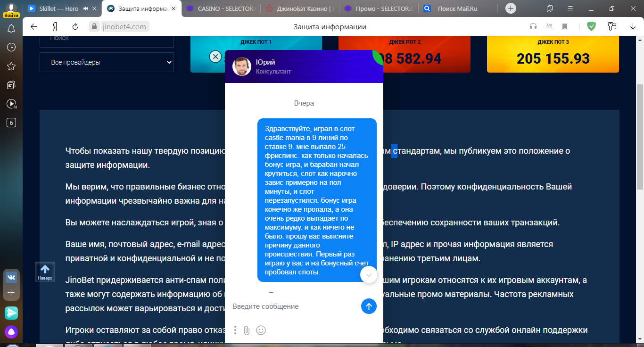Open the downloads arrow icon
The image size is (644, 347).
(x=633, y=27)
